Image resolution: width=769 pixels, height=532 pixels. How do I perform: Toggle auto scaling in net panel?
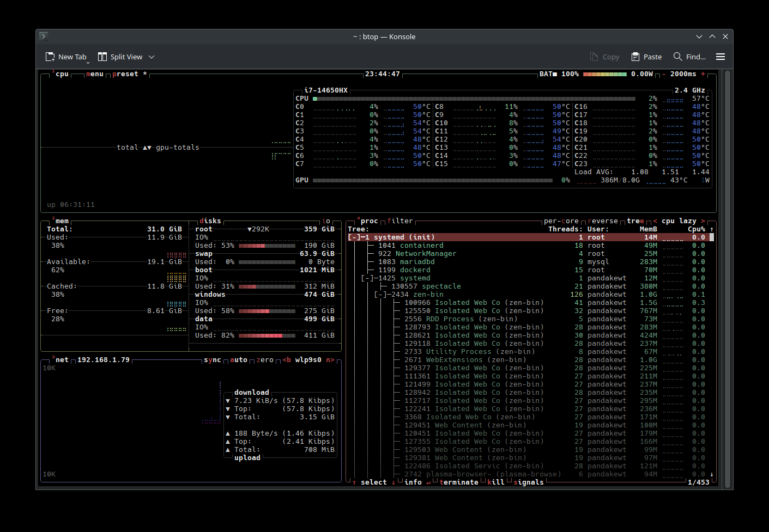pyautogui.click(x=239, y=360)
